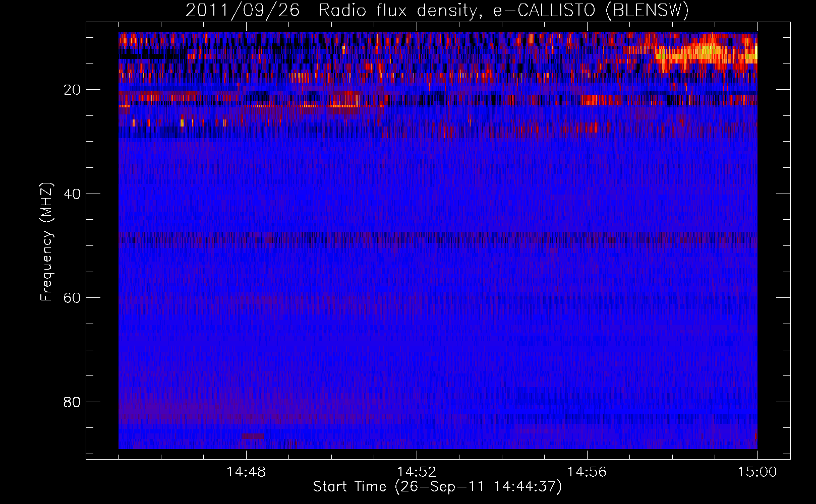Select the 'e-CALLISTO (BLENSW)' title text
816x504 pixels.
(x=591, y=11)
